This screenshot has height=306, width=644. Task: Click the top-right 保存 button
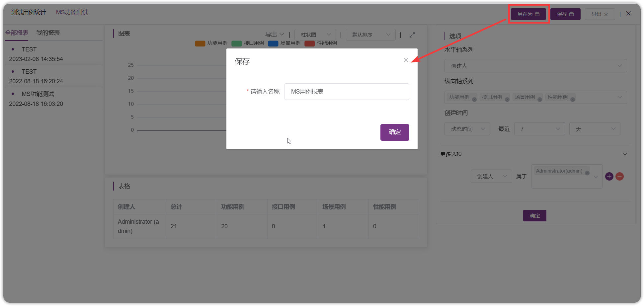tap(565, 14)
